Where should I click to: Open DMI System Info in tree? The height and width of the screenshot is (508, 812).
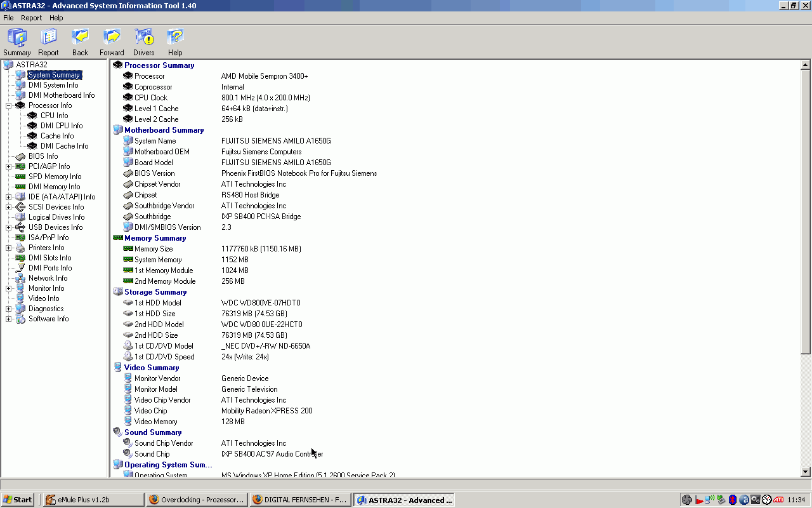click(53, 85)
